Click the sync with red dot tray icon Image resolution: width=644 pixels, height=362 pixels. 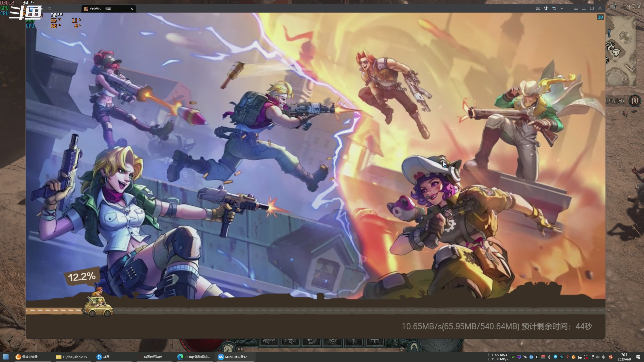tap(586, 357)
